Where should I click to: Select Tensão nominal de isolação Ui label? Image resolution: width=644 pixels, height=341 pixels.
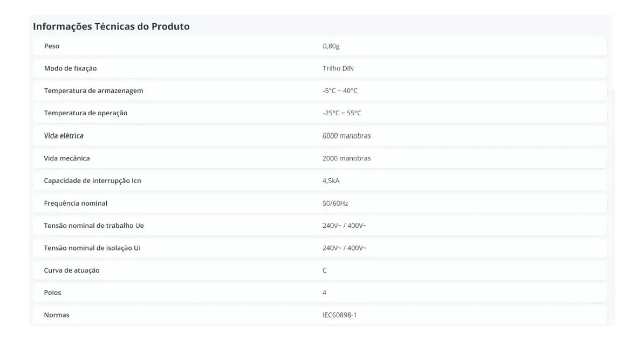point(92,248)
